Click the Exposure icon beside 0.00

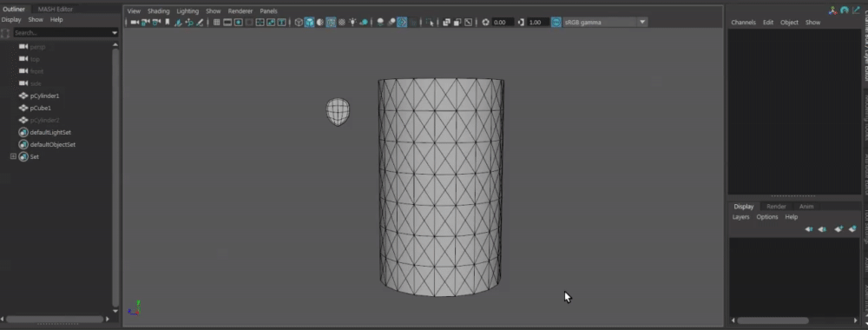tap(485, 23)
